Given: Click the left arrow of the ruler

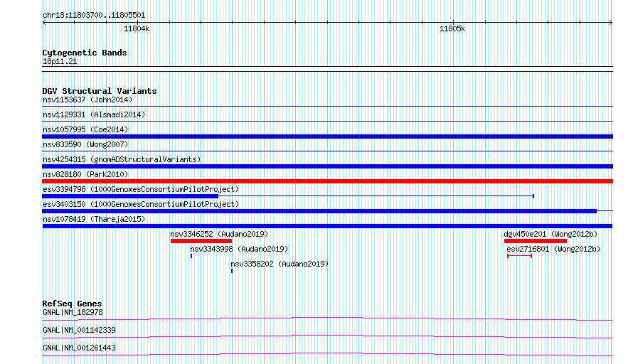Looking at the screenshot, I should click(44, 22).
